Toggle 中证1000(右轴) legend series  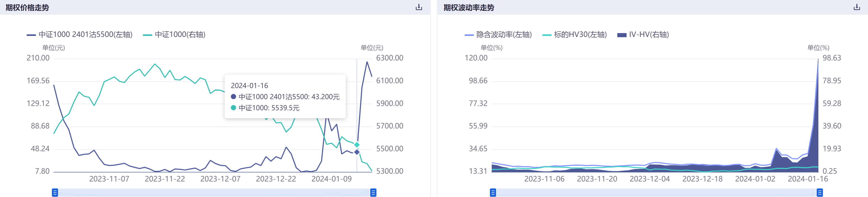[174, 35]
